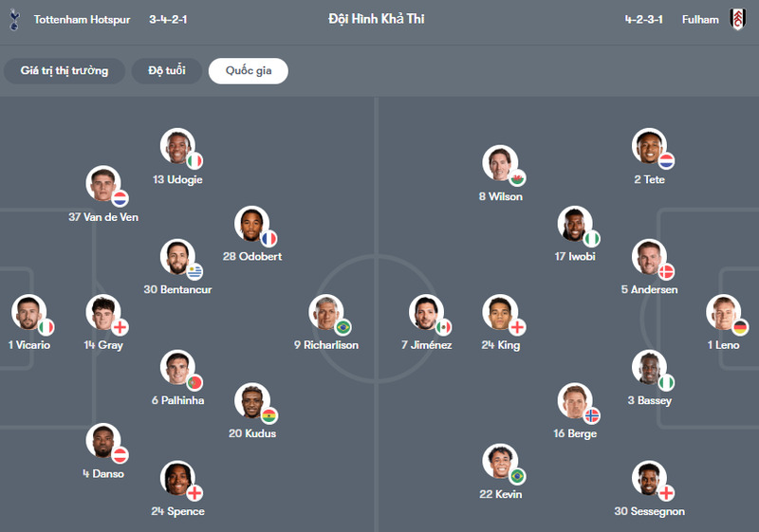Click the Uruguay flag on Bentancur

194,271
